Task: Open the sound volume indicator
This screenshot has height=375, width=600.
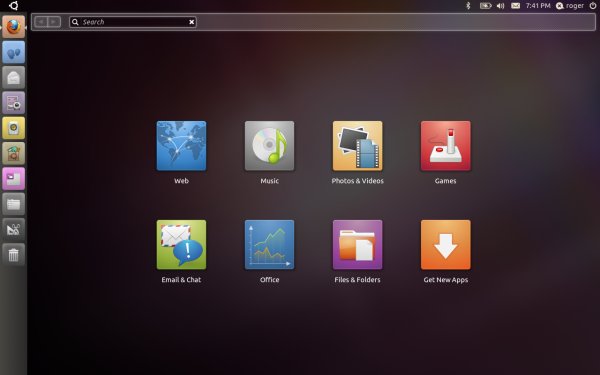Action: click(x=500, y=6)
